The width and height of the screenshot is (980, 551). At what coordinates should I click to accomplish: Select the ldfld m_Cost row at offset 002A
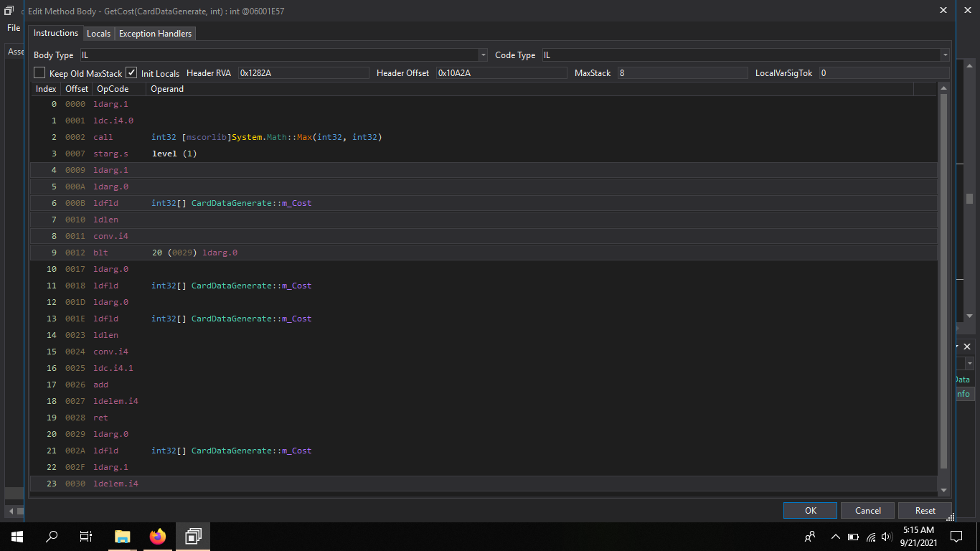pyautogui.click(x=484, y=451)
